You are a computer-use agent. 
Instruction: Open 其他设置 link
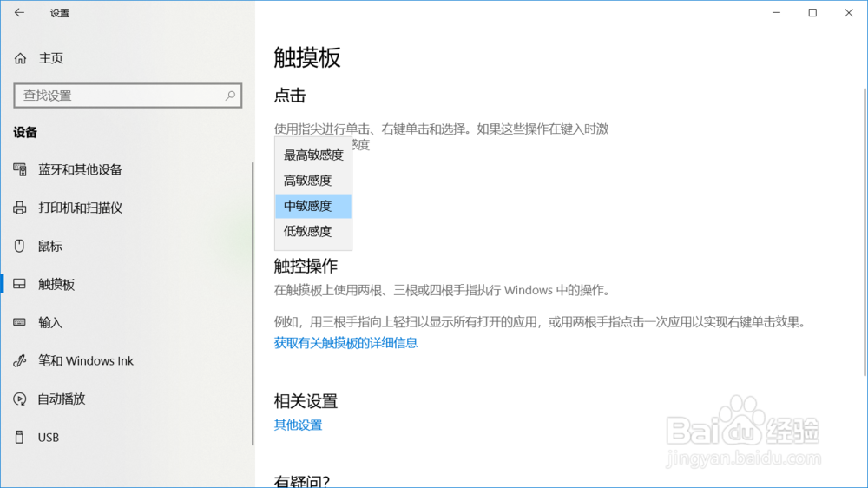298,425
